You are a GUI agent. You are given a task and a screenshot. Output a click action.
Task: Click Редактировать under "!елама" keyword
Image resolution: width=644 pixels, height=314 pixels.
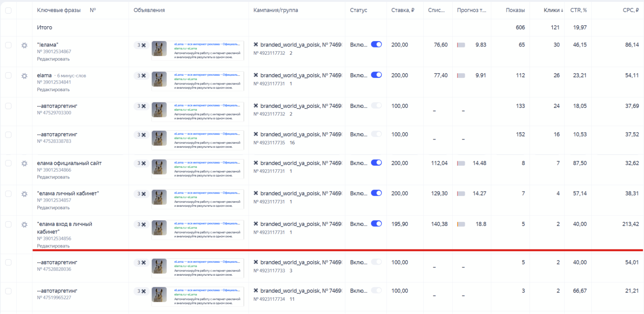point(53,59)
